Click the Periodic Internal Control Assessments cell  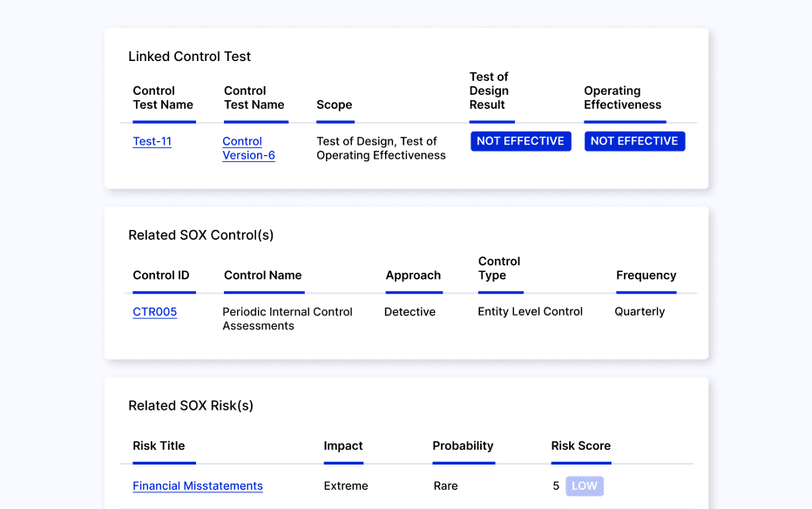coord(288,319)
